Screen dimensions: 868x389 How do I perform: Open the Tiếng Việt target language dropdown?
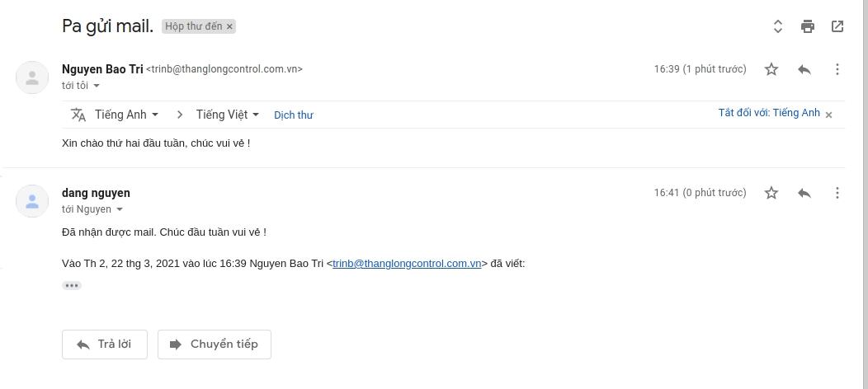(x=228, y=115)
